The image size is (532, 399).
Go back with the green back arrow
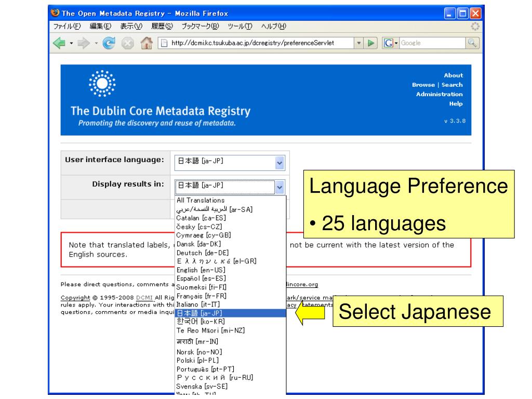coord(59,43)
